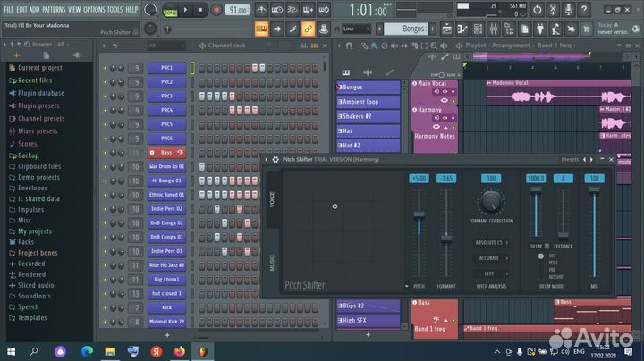Screen dimensions: 644x361
Task: Switch the Song/Pattern mode toggle
Action: [170, 10]
